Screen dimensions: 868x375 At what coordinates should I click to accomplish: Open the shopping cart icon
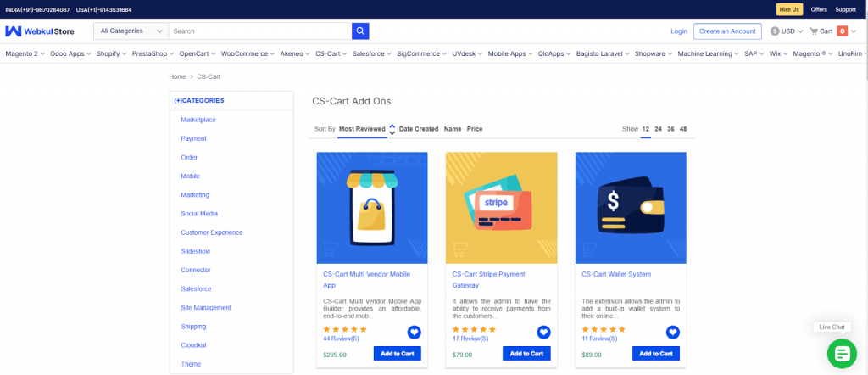[814, 31]
